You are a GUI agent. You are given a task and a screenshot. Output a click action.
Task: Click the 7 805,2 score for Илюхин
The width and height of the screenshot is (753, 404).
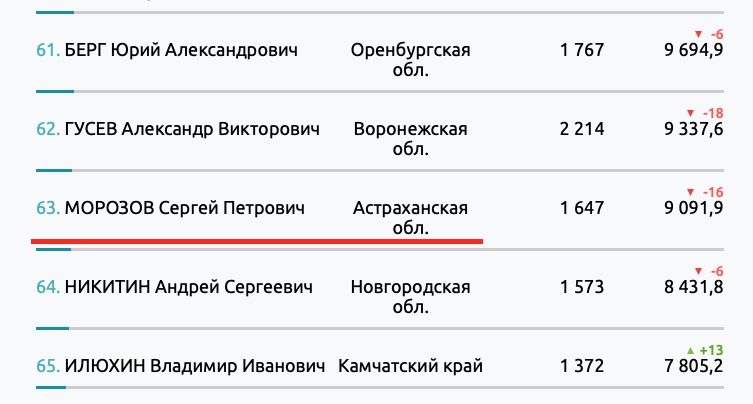692,366
